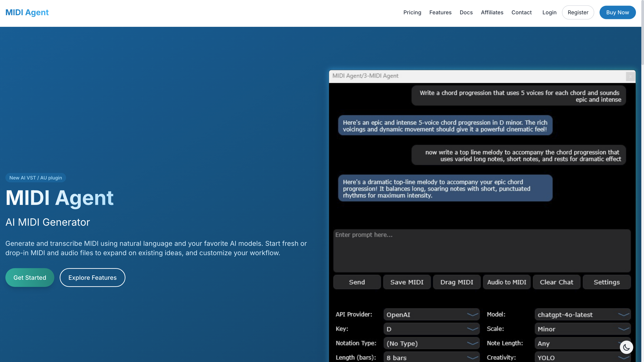
Task: Go to the Features page
Action: [440, 12]
